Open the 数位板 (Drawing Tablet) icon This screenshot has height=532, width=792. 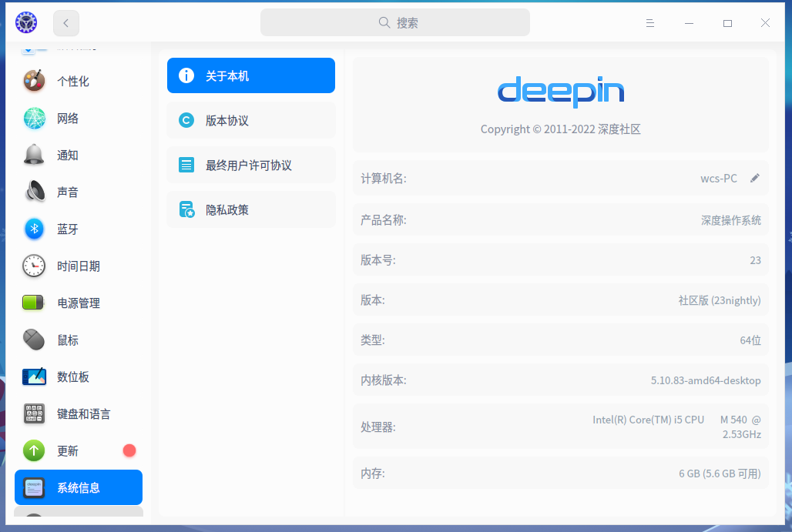[x=34, y=376]
